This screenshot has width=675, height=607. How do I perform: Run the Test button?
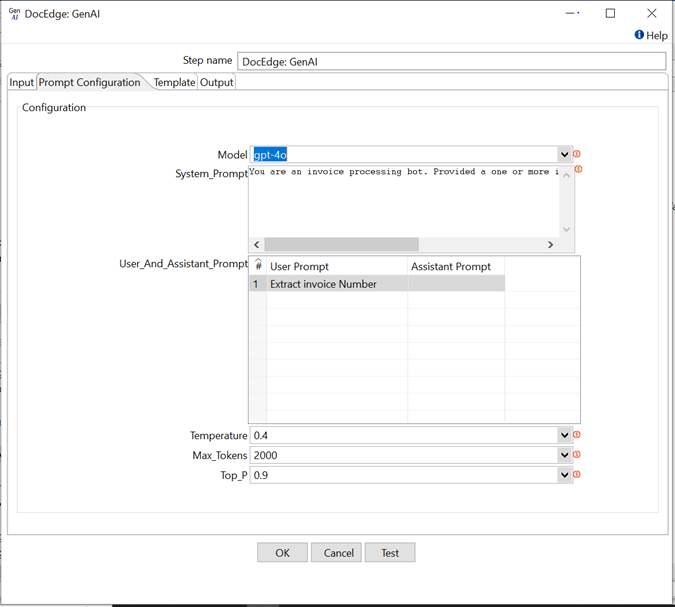pos(389,553)
